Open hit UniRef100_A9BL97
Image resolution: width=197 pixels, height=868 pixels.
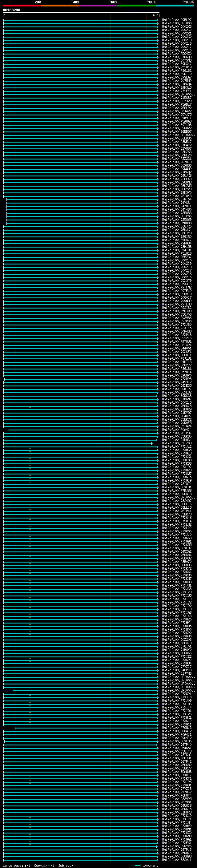pos(176,20)
